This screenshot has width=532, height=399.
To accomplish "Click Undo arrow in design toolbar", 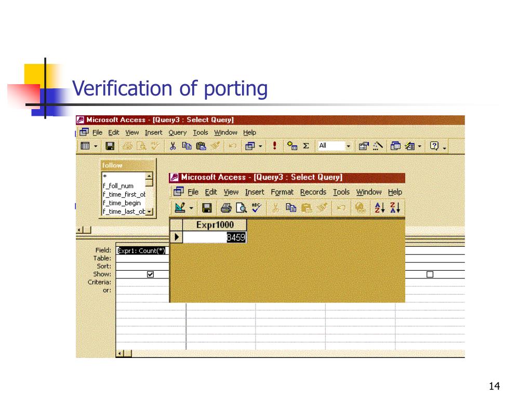I will tap(232, 146).
